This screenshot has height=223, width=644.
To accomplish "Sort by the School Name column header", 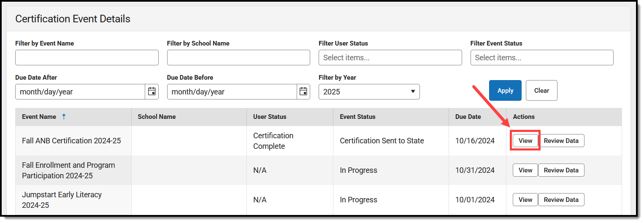I will pyautogui.click(x=157, y=117).
